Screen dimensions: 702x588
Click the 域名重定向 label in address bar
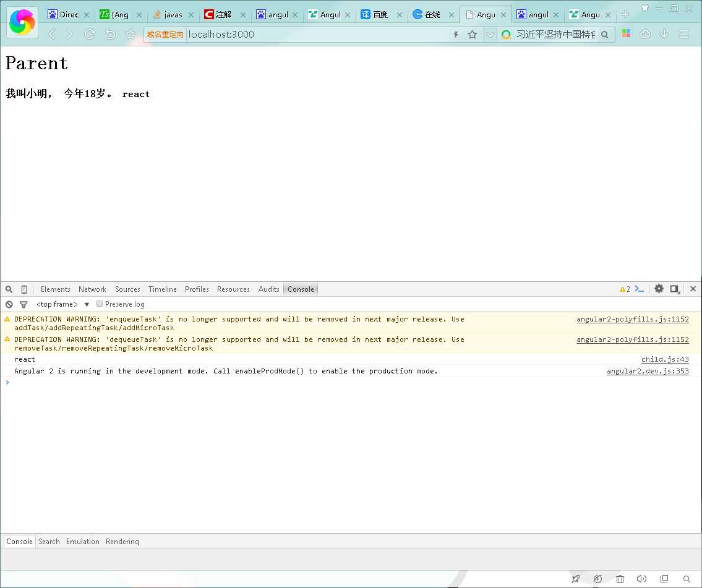coord(165,35)
